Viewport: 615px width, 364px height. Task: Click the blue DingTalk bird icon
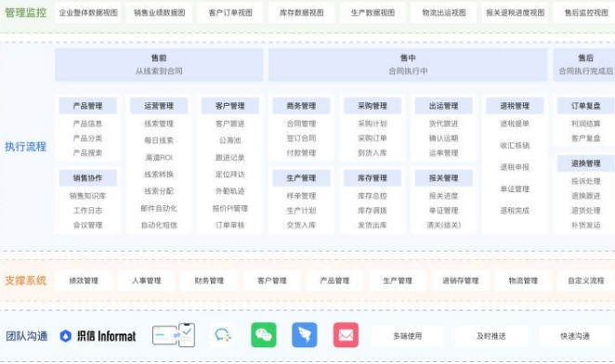[x=305, y=335]
